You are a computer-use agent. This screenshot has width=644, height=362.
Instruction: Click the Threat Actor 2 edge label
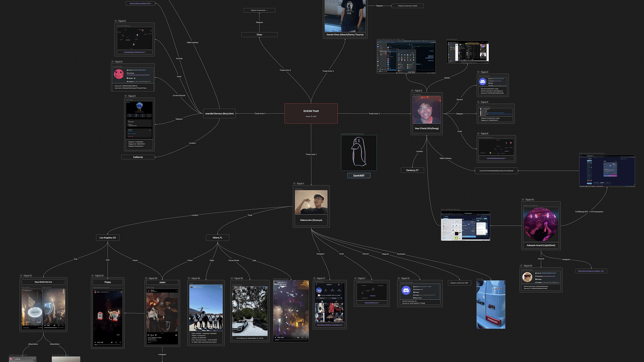374,114
